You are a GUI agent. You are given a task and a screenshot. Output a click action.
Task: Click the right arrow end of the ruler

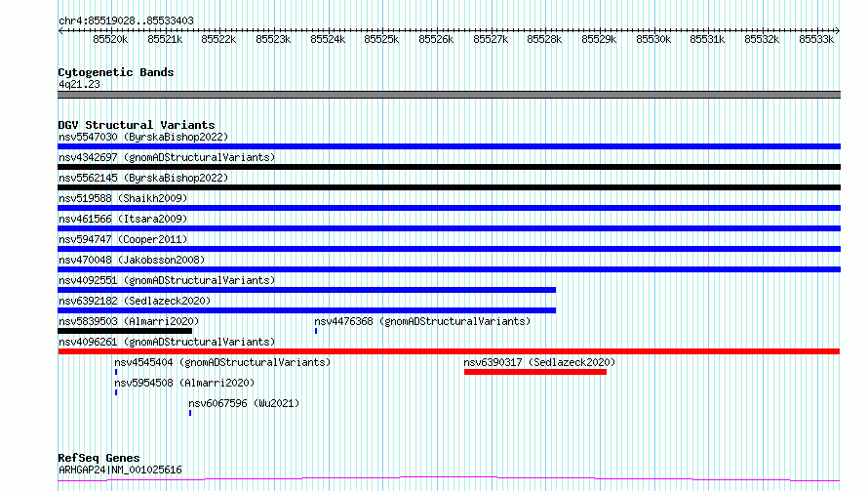838,30
